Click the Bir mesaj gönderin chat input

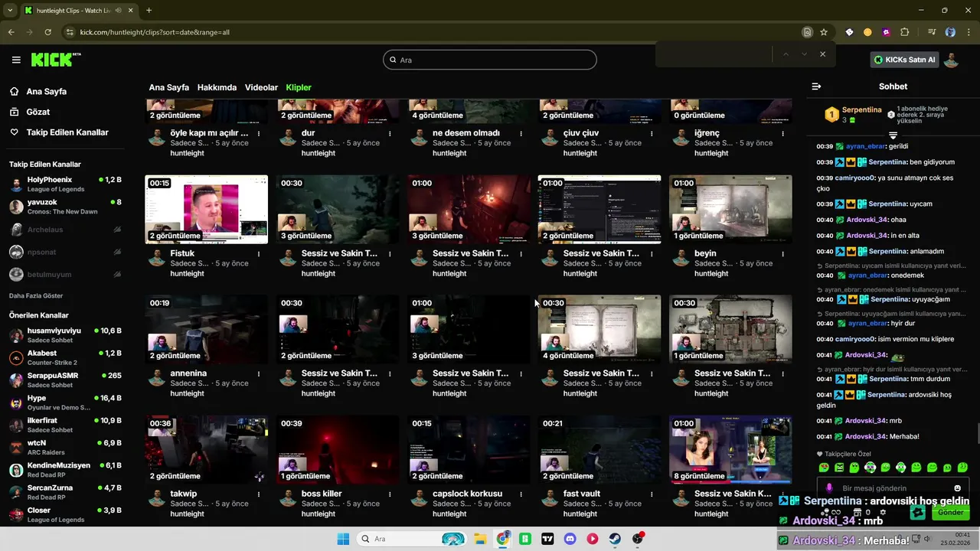[893, 488]
